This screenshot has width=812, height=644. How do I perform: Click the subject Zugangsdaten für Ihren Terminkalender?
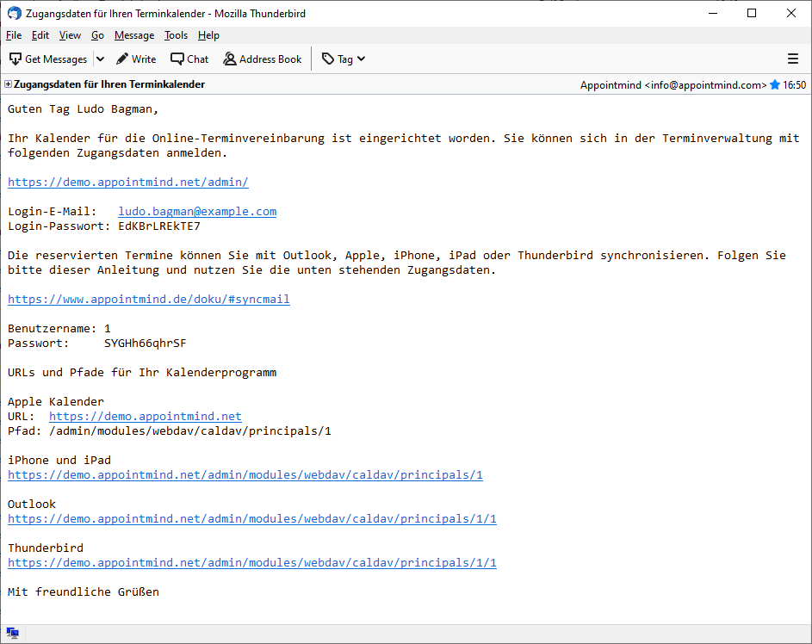109,84
